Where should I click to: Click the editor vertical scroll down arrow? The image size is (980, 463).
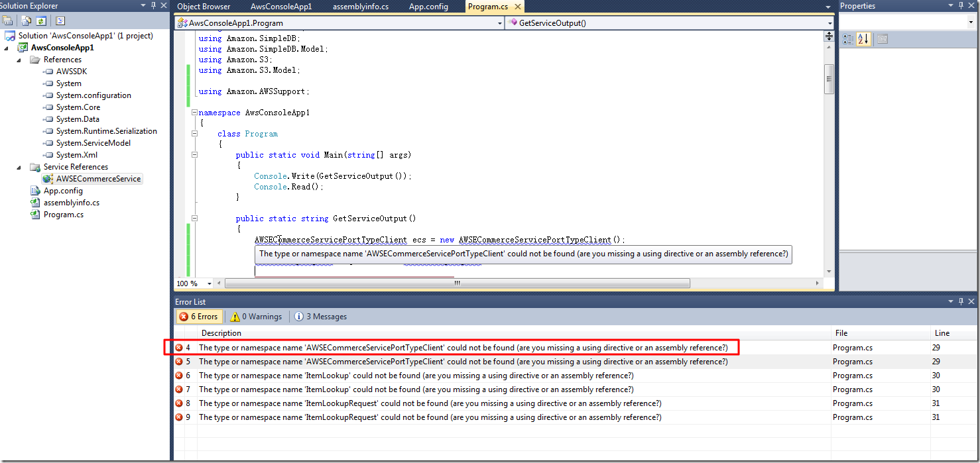tap(829, 272)
